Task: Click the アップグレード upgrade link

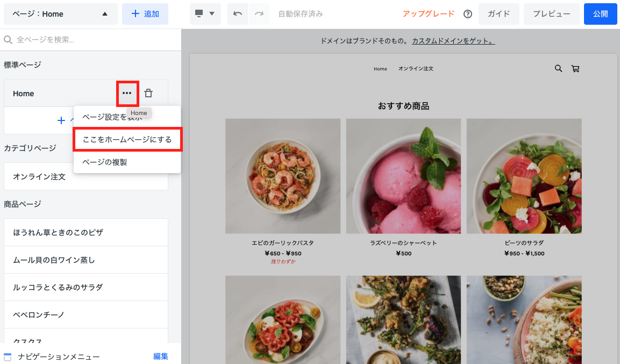Action: point(428,14)
